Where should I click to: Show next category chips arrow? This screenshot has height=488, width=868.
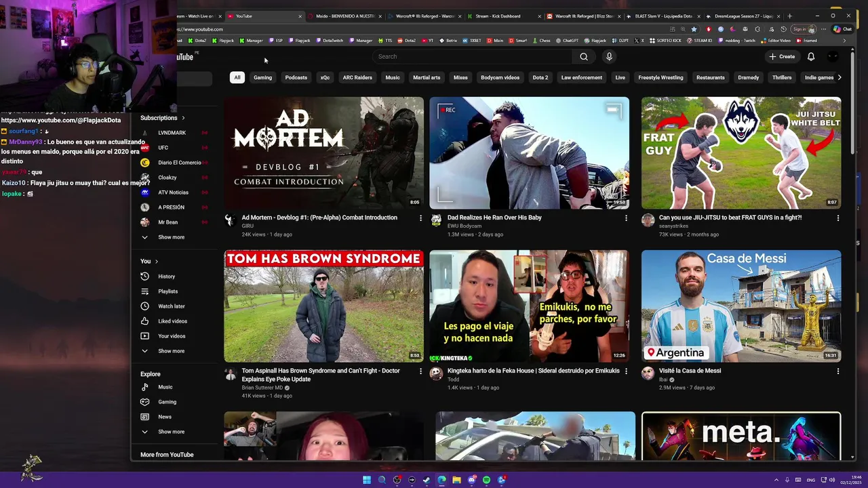pos(840,77)
